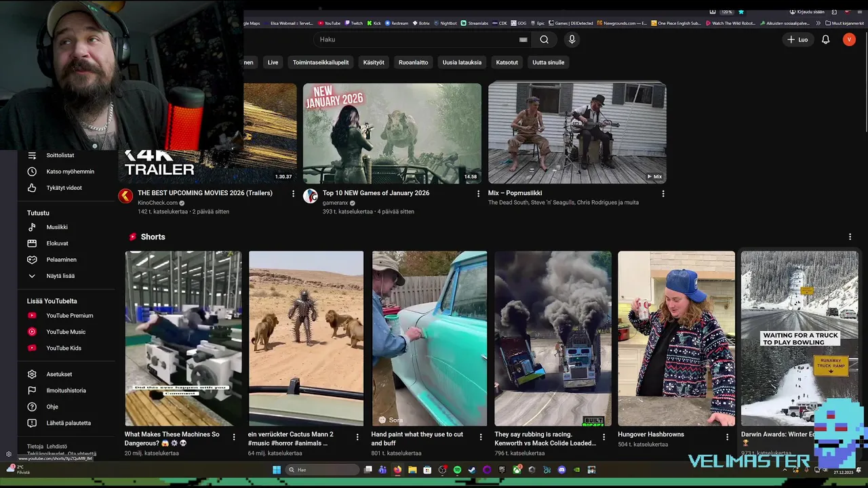Click THE BEST UPCOMING MOVIES 2026 title
The height and width of the screenshot is (488, 868).
coord(205,193)
